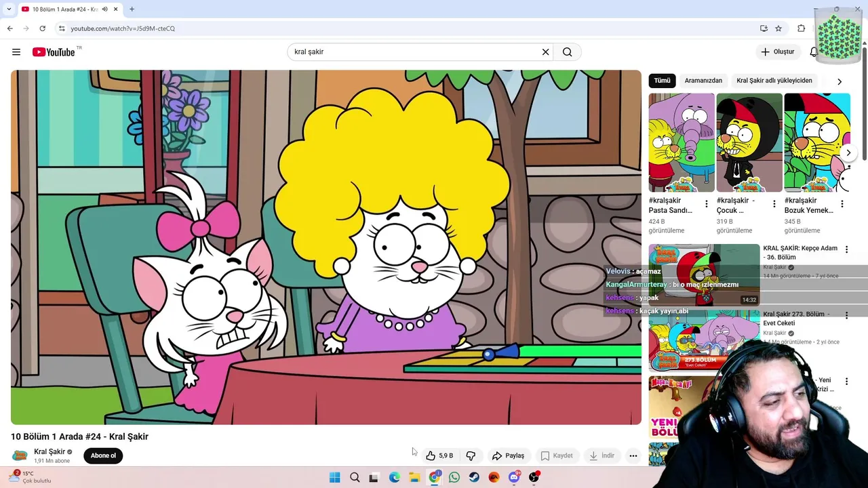Image resolution: width=868 pixels, height=488 pixels.
Task: Open weather widget showing 15°C
Action: (31, 477)
